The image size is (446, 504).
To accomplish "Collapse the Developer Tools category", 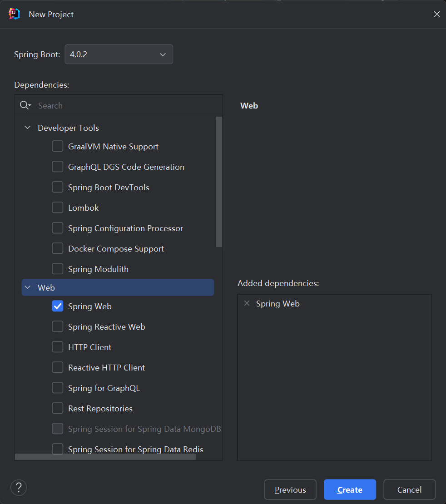I will pos(28,128).
